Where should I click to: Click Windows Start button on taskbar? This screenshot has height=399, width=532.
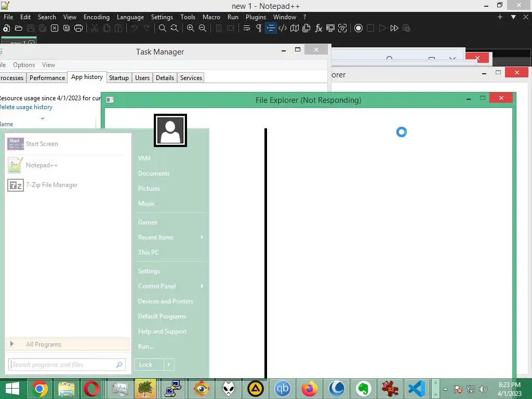point(12,389)
